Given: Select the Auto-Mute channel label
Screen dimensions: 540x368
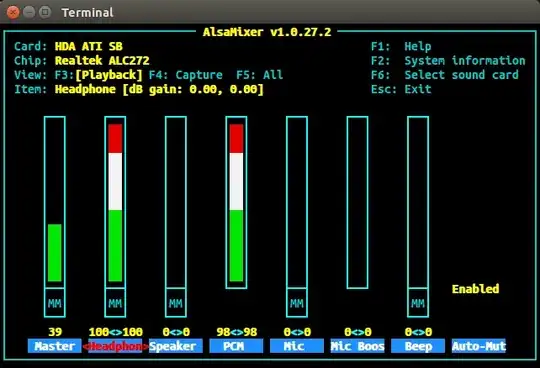Looking at the screenshot, I should pyautogui.click(x=479, y=346).
